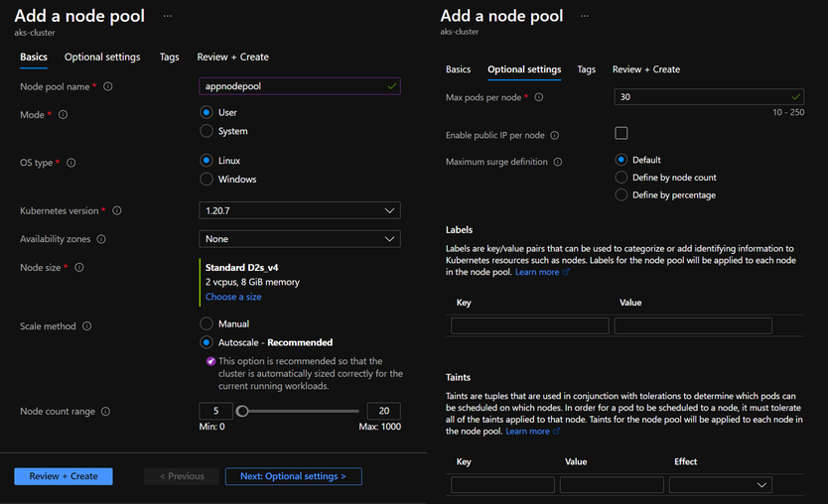Open ellipsis menu in right Add a node pool header

click(585, 16)
